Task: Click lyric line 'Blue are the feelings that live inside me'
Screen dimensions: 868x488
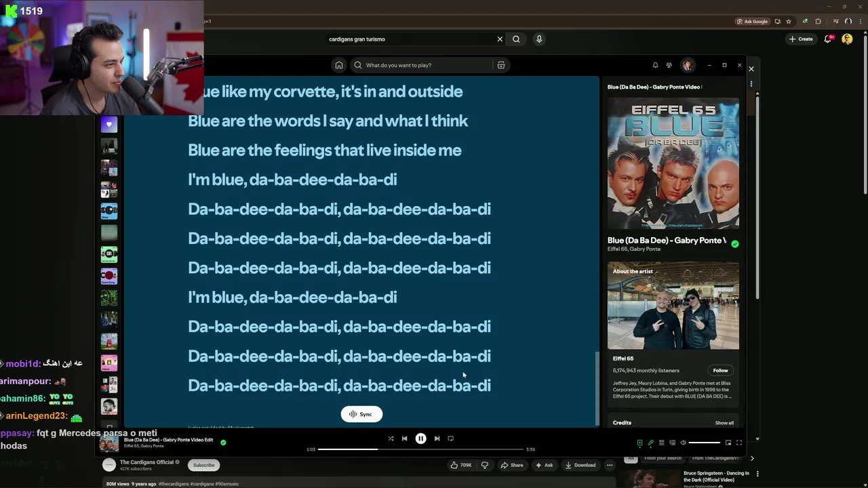Action: pyautogui.click(x=324, y=150)
